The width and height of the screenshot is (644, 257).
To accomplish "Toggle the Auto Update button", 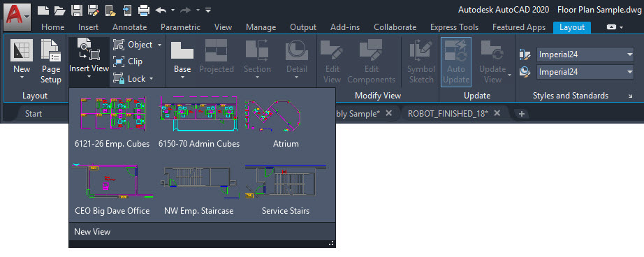I will click(x=456, y=61).
